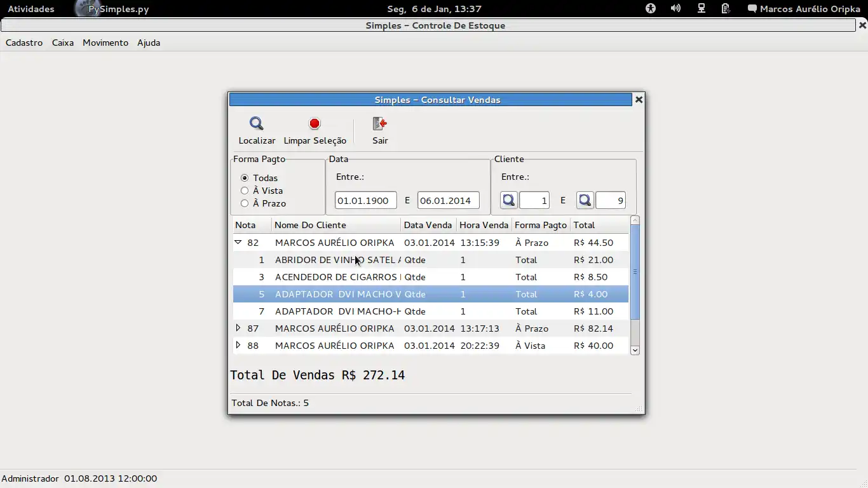Screen dimensions: 868x488
Task: Sort by Hora Venda column
Action: (x=484, y=225)
